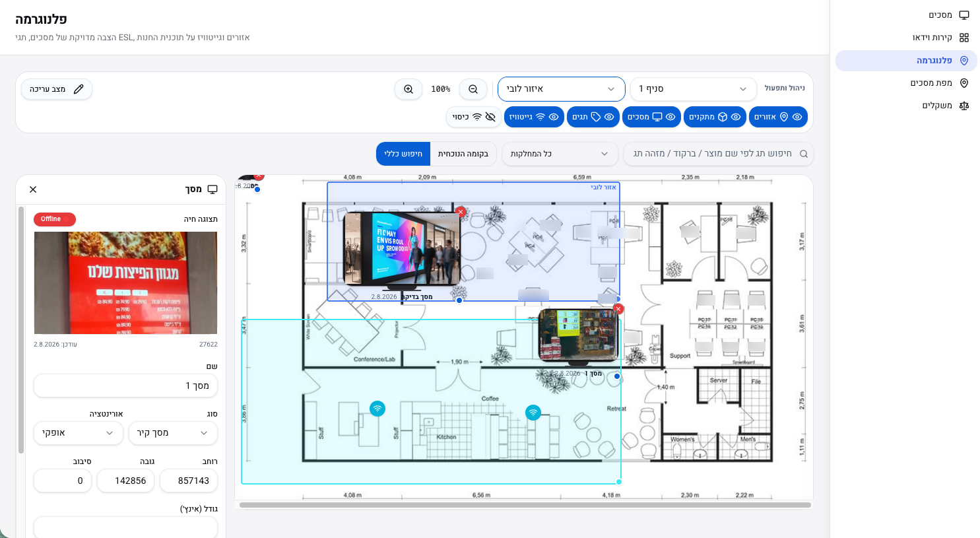This screenshot has width=980, height=538.
Task: Toggle תגים layer visibility
Action: pos(593,117)
